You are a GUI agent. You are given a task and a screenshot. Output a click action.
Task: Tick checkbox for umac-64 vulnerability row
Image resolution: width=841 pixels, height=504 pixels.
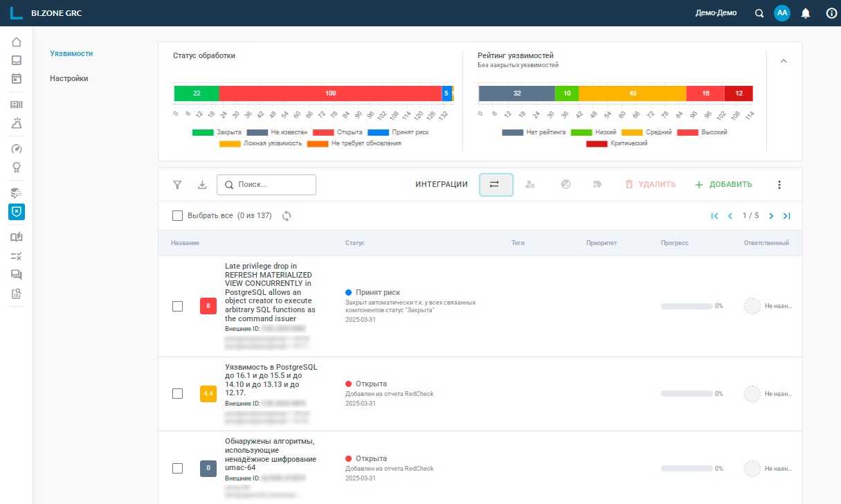point(177,469)
